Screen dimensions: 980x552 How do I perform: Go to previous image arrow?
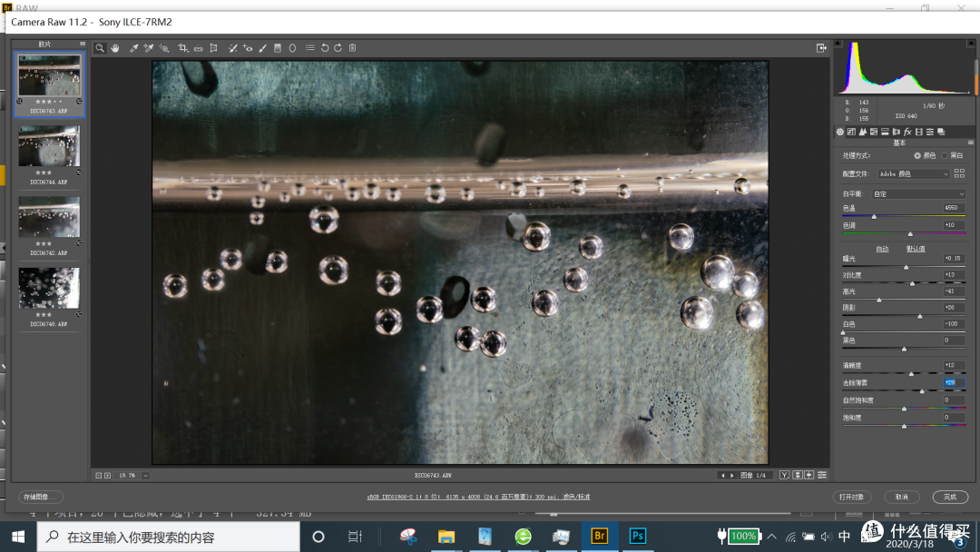(723, 476)
